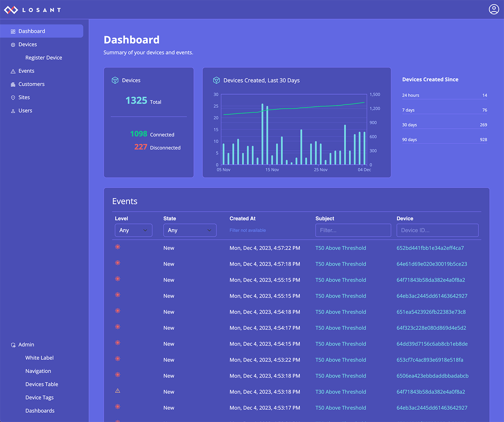Select the Devices icon in the sidebar
The height and width of the screenshot is (422, 504).
click(13, 44)
